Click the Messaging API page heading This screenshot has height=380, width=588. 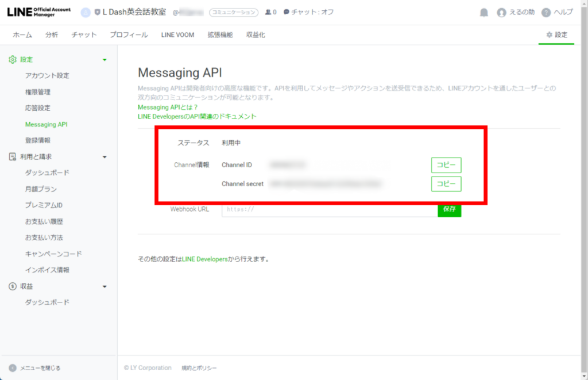click(x=180, y=72)
